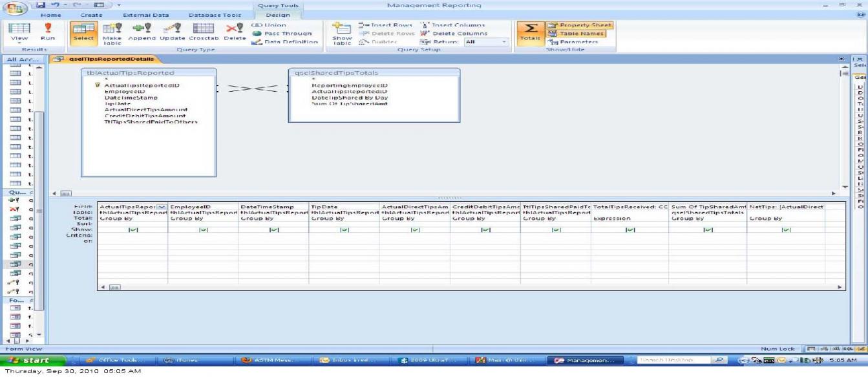Select the Data Definition query option
The image size is (868, 377).
point(284,42)
